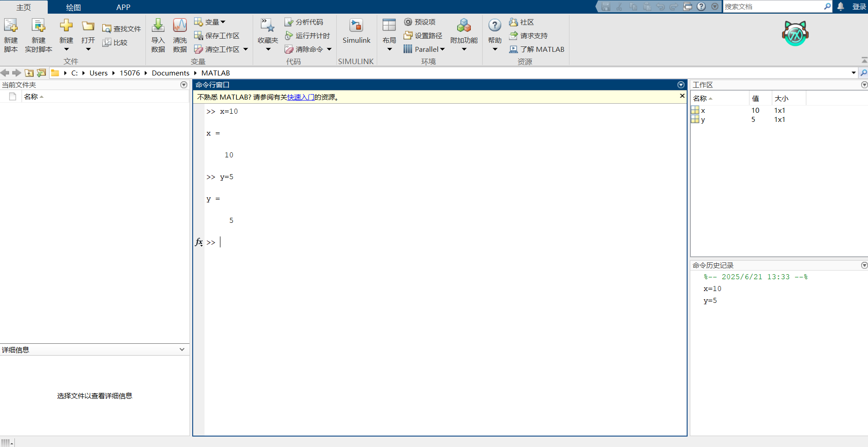Click the 新建脚本 New Script icon
The image size is (868, 447).
(11, 26)
